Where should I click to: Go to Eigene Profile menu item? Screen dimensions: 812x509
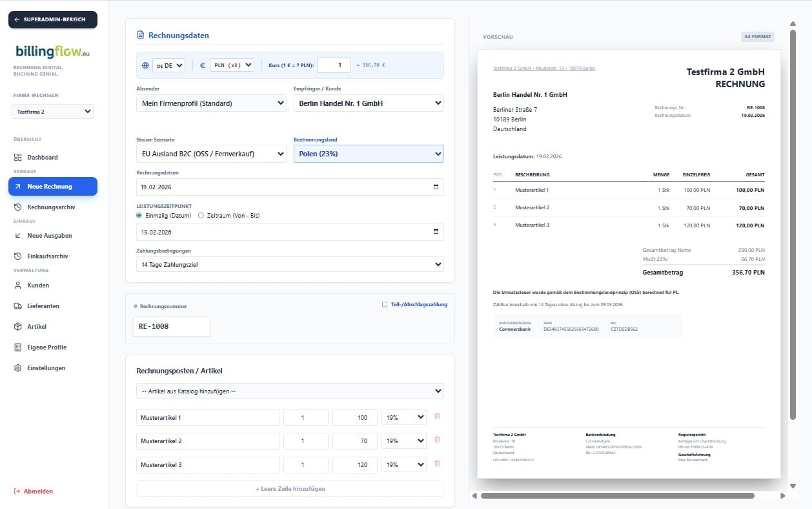point(46,348)
